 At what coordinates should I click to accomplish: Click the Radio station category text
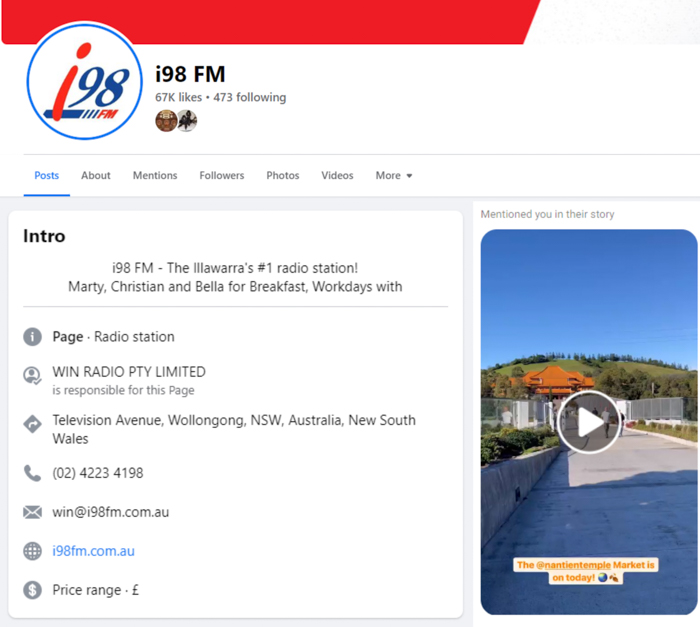134,337
